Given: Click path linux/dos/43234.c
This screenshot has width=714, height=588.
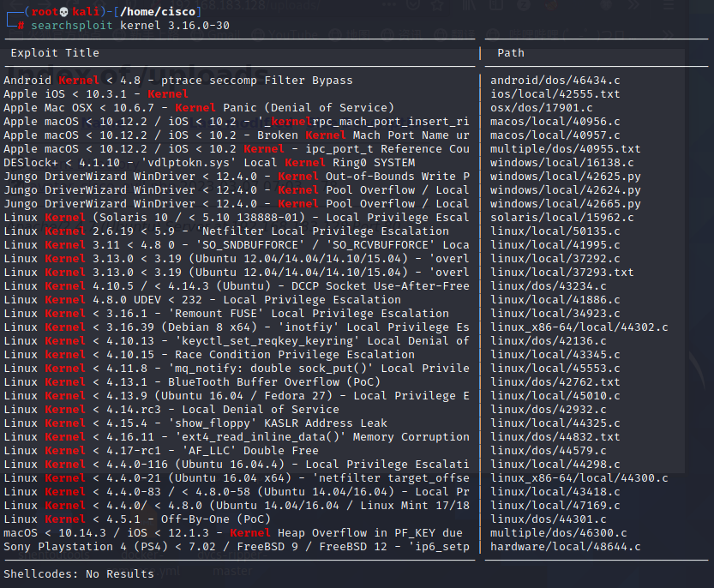Looking at the screenshot, I should point(549,286).
